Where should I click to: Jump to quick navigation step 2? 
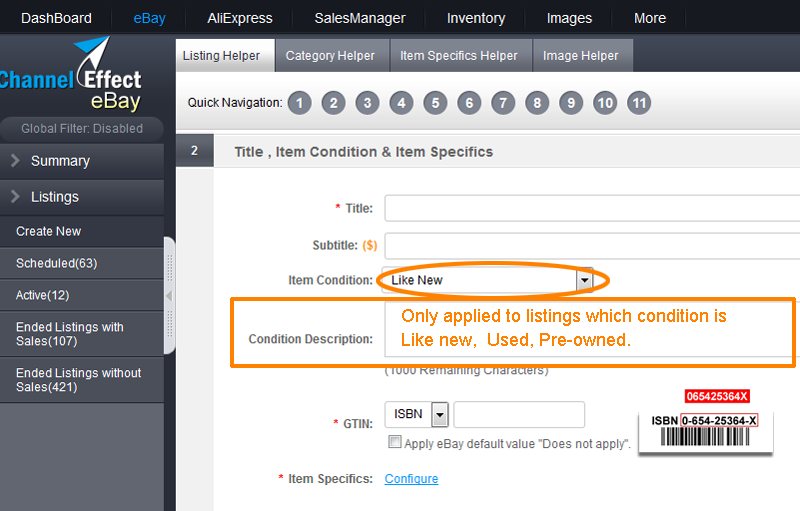[x=334, y=103]
